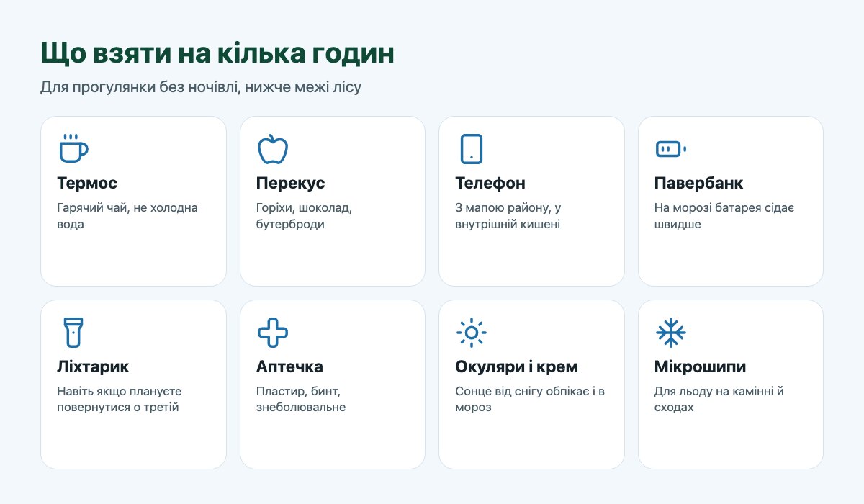This screenshot has width=864, height=504.
Task: Select the Павербанк card title
Action: tap(698, 183)
